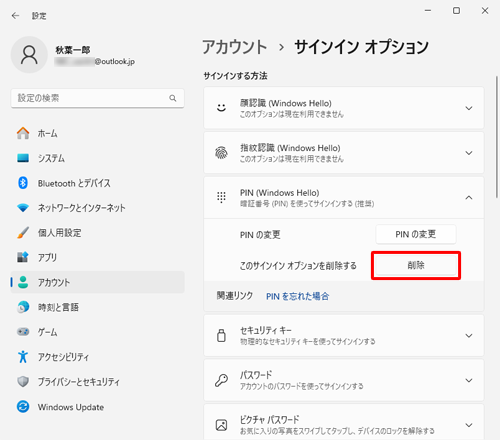Viewport: 500px width, 440px height.
Task: Expand the セキュリティ キー chevron
Action: (x=469, y=335)
